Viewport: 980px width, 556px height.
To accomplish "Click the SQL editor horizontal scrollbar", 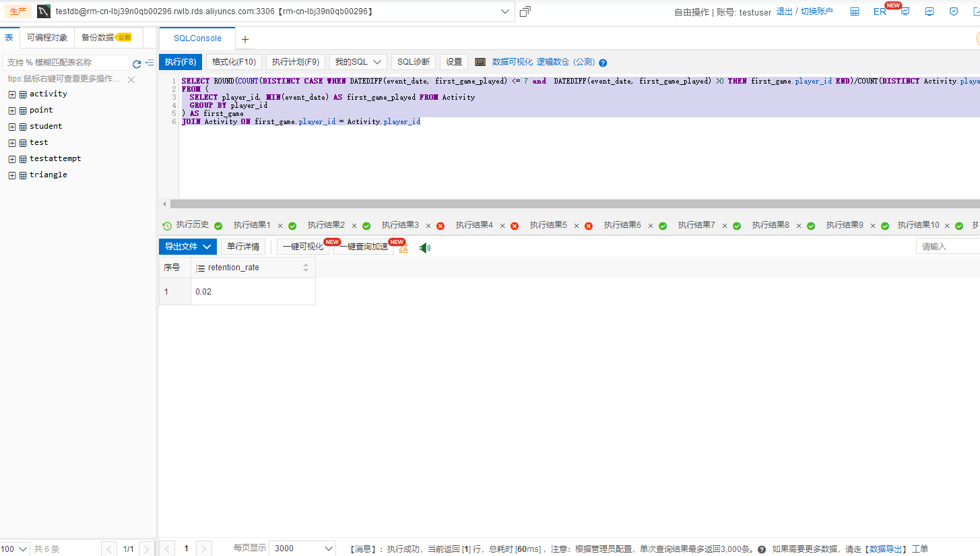I will 575,204.
